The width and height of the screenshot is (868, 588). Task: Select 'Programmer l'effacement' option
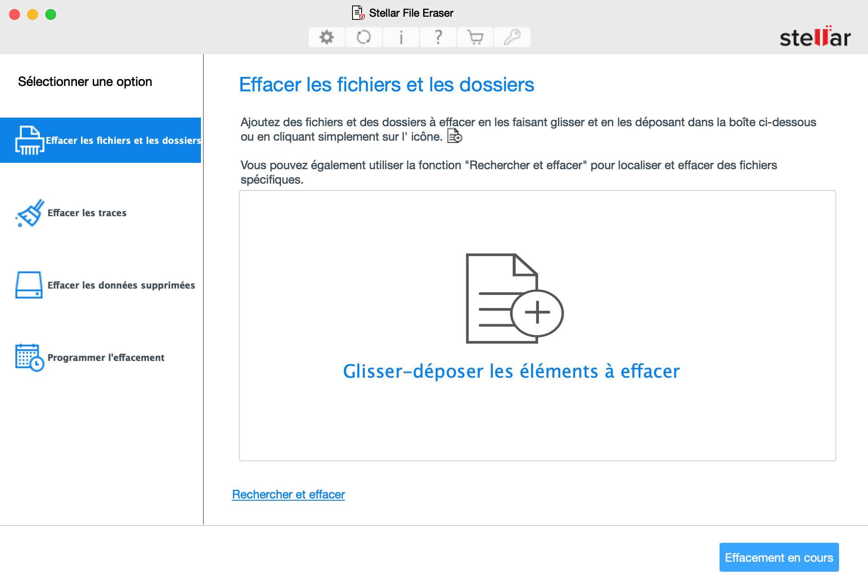tap(100, 357)
